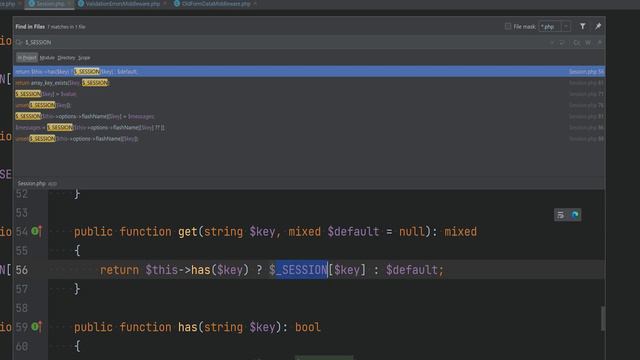Toggle Words (W) search option
Image resolution: width=640 pixels, height=360 pixels.
click(x=588, y=42)
